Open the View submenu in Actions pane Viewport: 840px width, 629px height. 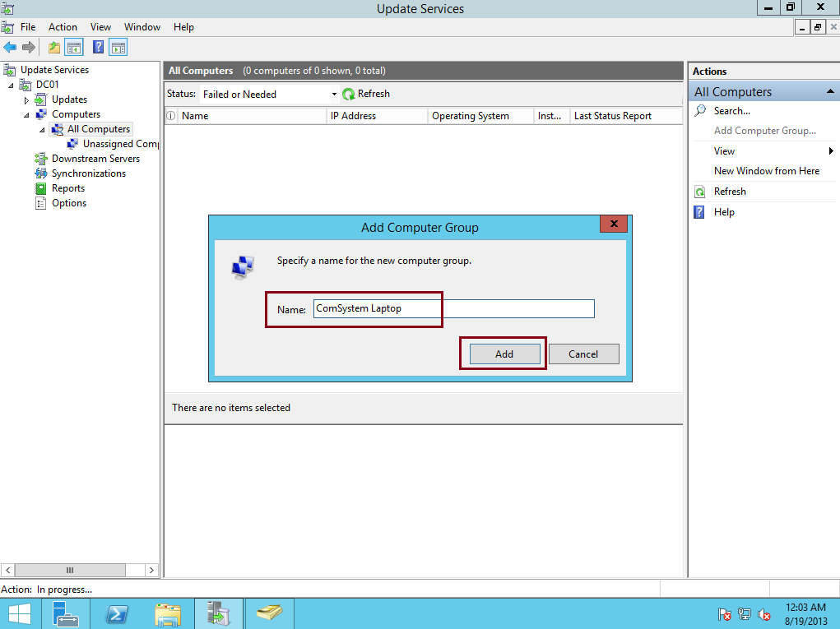pyautogui.click(x=724, y=150)
